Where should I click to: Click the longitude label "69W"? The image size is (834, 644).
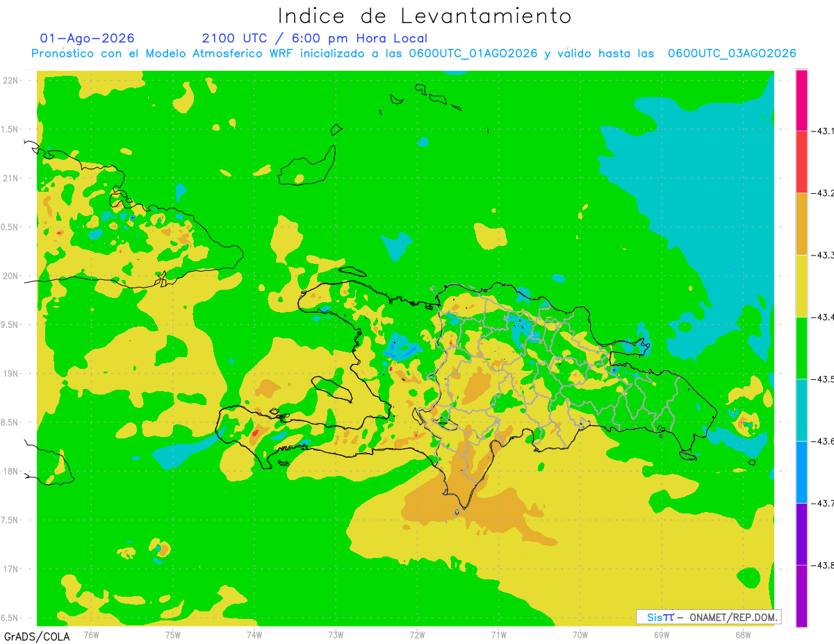pyautogui.click(x=661, y=635)
